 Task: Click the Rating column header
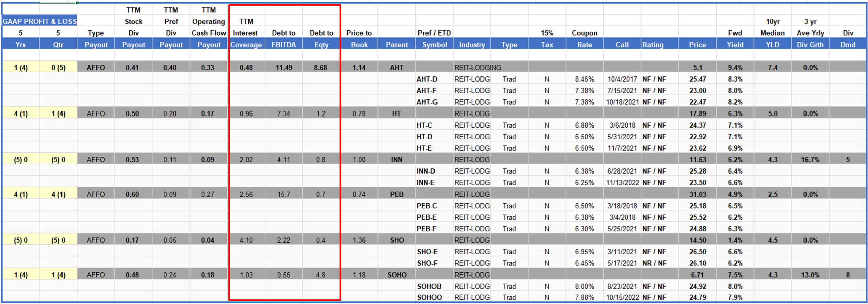point(653,45)
